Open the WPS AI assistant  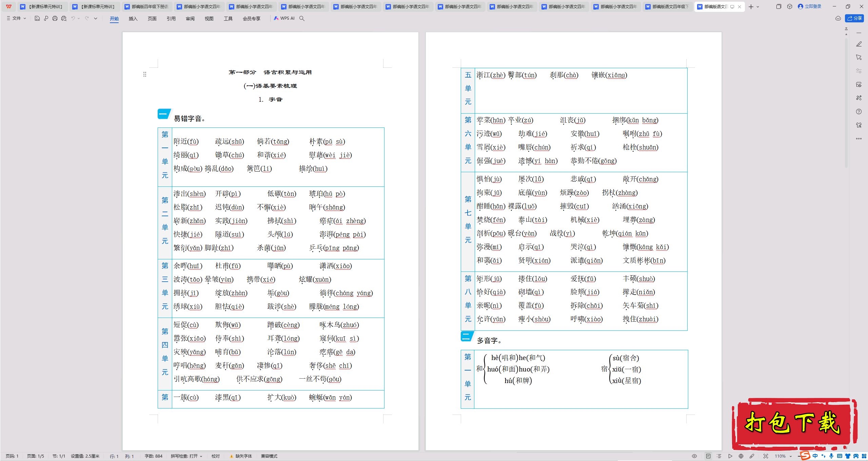pos(284,18)
